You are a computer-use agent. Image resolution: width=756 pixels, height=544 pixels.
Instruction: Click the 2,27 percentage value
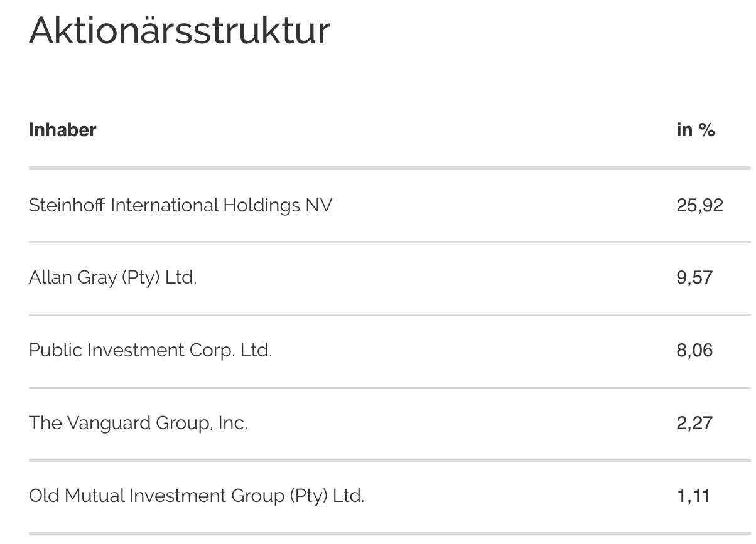(x=694, y=423)
